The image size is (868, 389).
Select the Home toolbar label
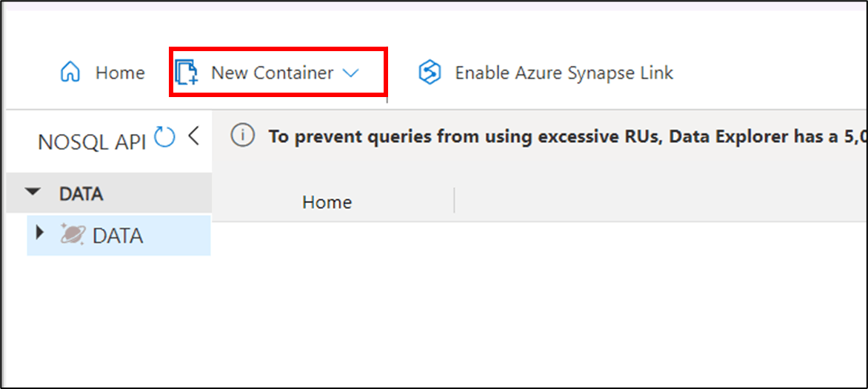coord(120,73)
